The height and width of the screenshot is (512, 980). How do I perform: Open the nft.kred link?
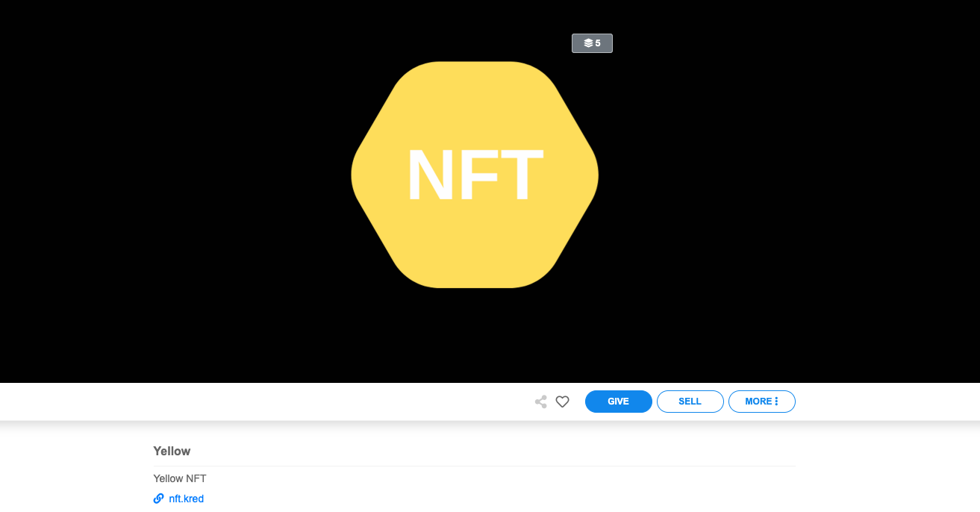pos(187,499)
